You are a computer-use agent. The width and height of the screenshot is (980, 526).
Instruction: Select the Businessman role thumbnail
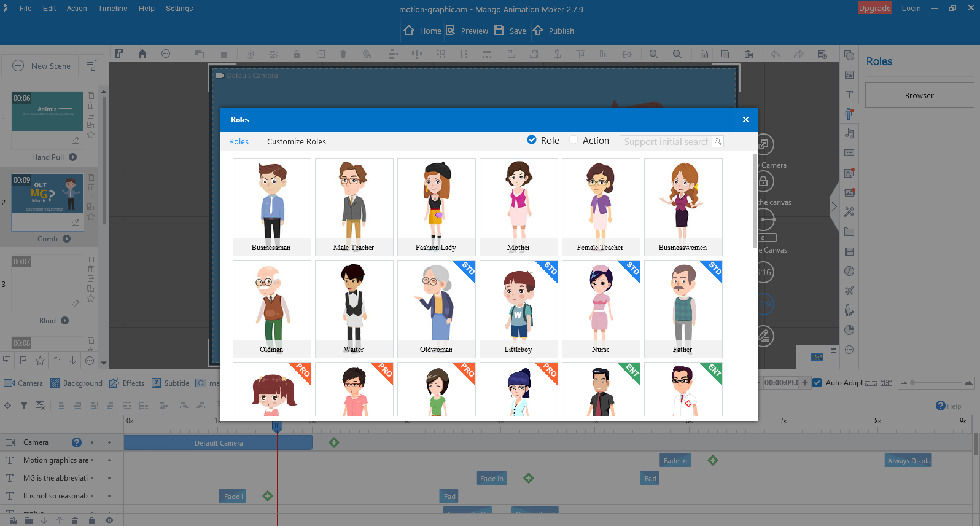pos(271,206)
